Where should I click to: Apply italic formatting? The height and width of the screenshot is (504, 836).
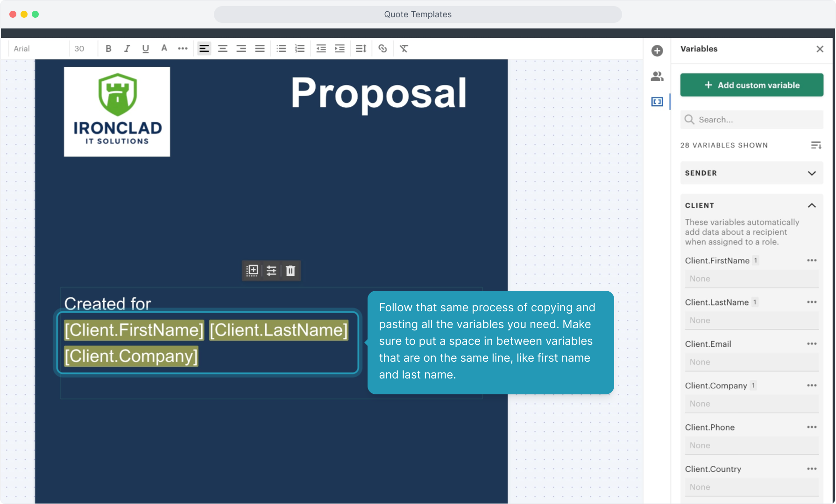(127, 49)
